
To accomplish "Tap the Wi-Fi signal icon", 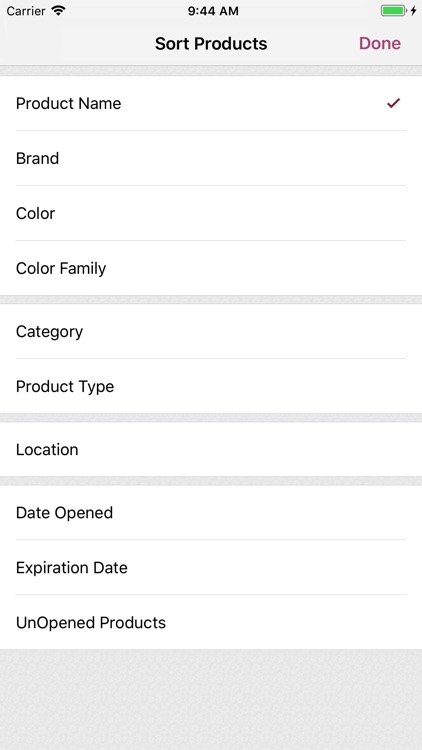I will point(58,11).
